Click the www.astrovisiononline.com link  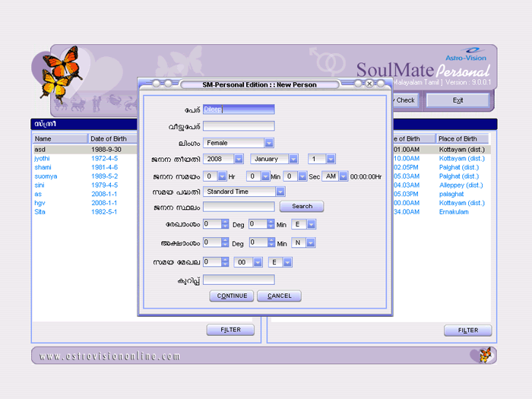[x=109, y=356]
